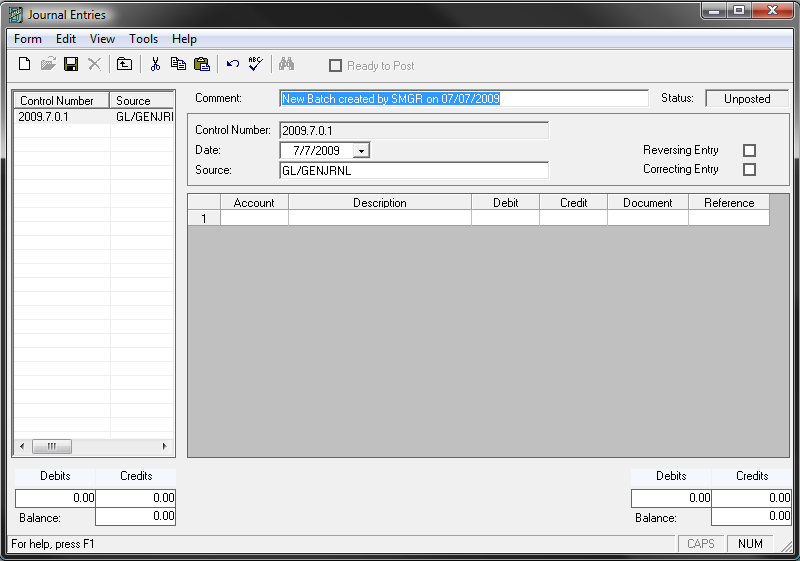Screen dimensions: 800x561
Task: Click the Paste clipboard icon
Action: [202, 64]
